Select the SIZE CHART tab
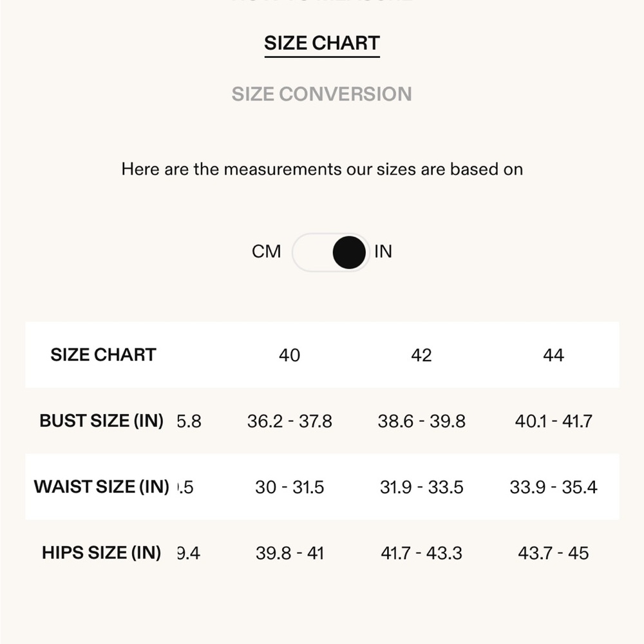The height and width of the screenshot is (644, 644). 322,43
